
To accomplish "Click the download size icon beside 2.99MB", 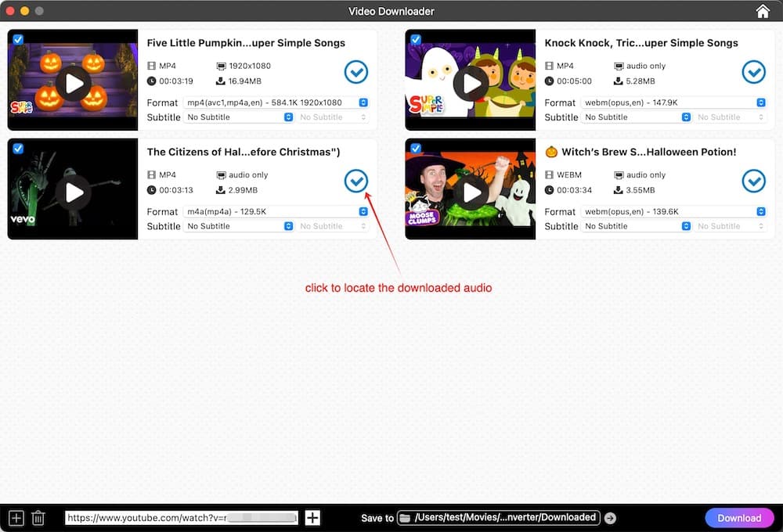I will click(220, 189).
